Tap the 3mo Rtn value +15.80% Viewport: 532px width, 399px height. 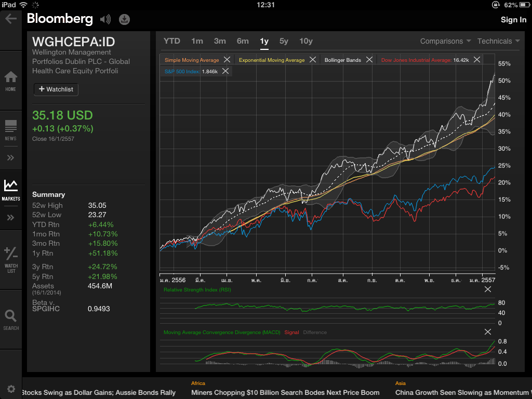point(103,243)
